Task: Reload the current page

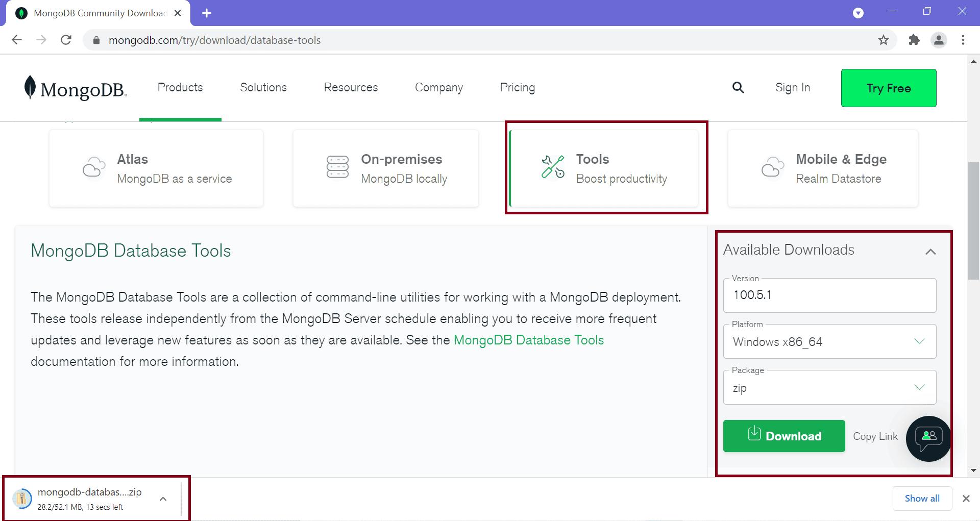Action: [x=66, y=40]
